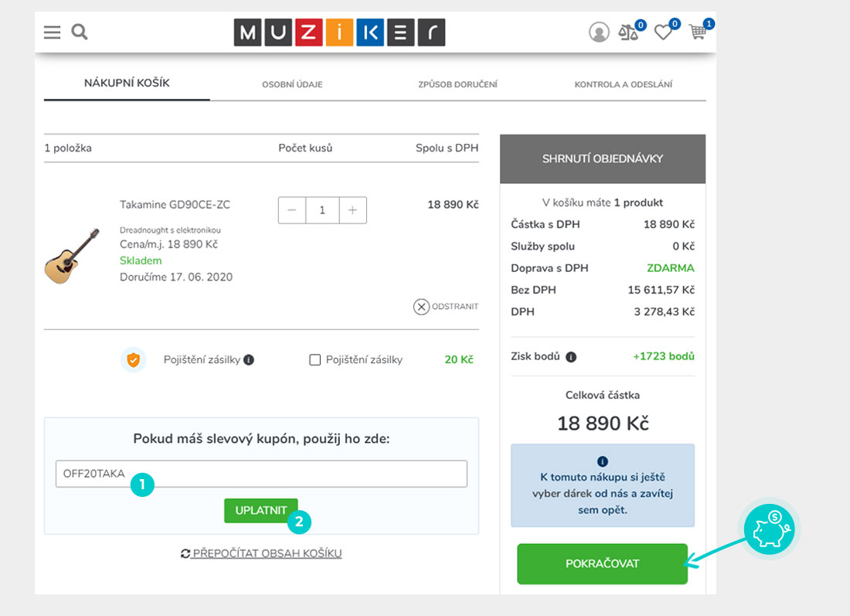Switch to the Osobní údaje step
The width and height of the screenshot is (850, 616).
coord(292,84)
